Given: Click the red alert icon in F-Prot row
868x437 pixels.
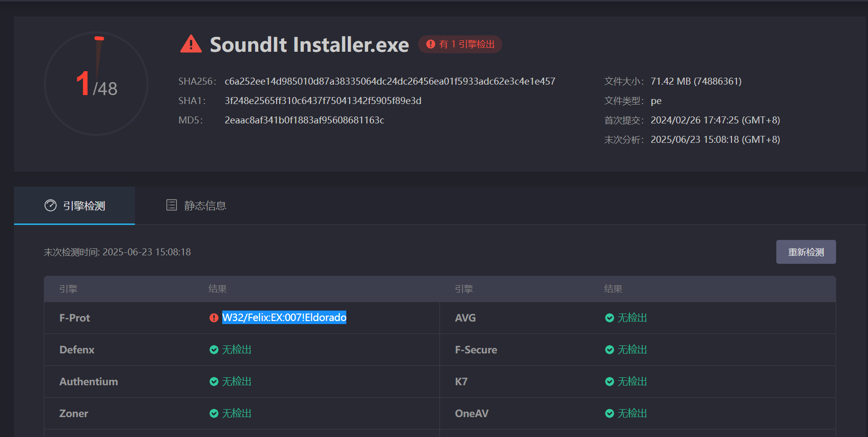Looking at the screenshot, I should click(214, 318).
